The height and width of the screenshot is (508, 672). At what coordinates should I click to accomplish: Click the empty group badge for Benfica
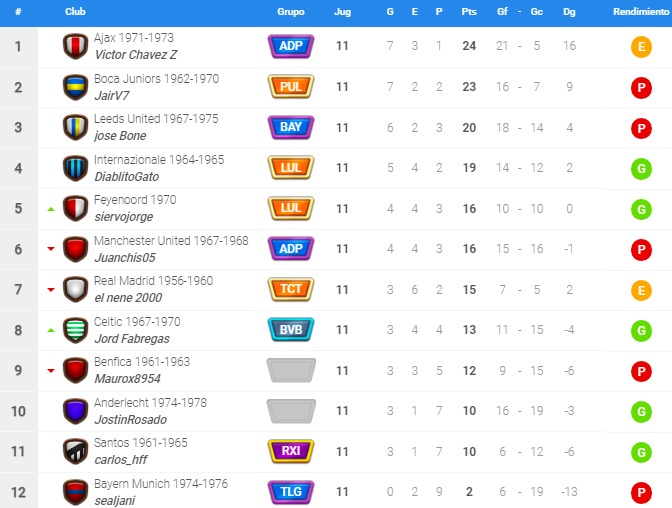click(x=291, y=370)
